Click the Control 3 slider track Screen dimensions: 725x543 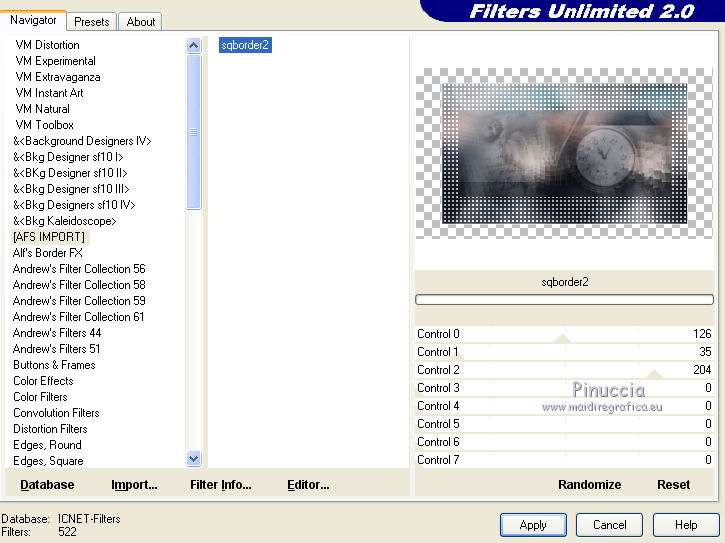tap(564, 388)
